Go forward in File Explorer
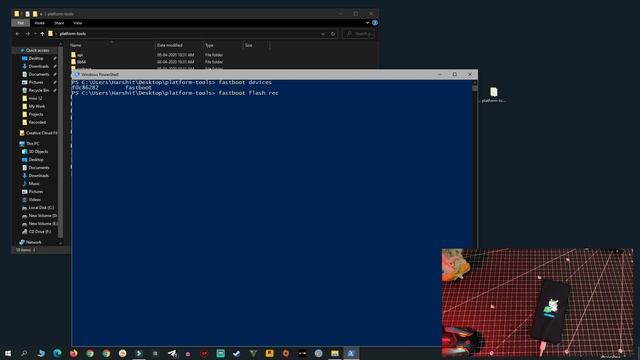The image size is (640, 360). pyautogui.click(x=27, y=34)
